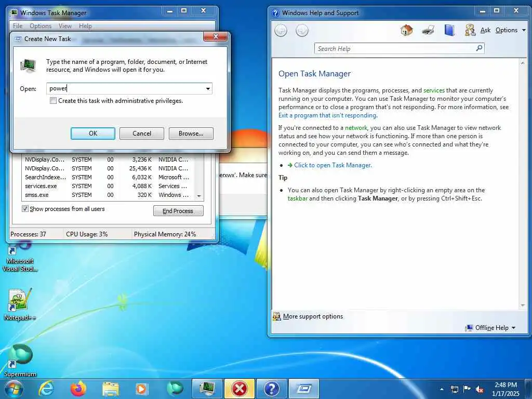Uncheck Show processes from all users

(x=25, y=209)
